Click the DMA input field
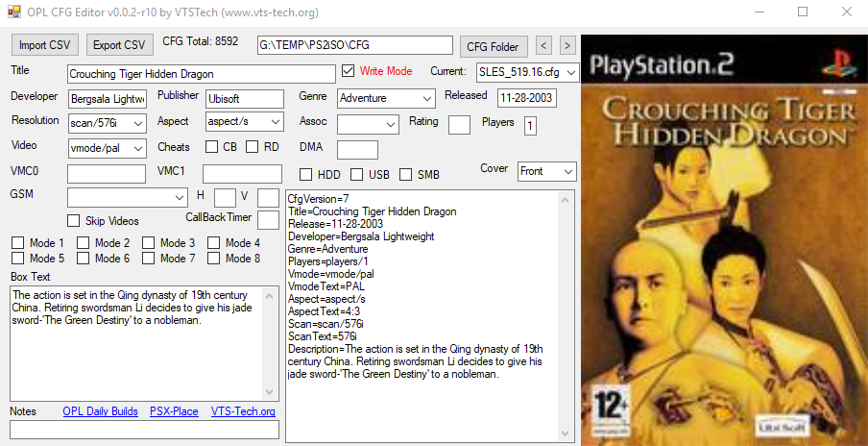The image size is (868, 446). click(x=357, y=150)
